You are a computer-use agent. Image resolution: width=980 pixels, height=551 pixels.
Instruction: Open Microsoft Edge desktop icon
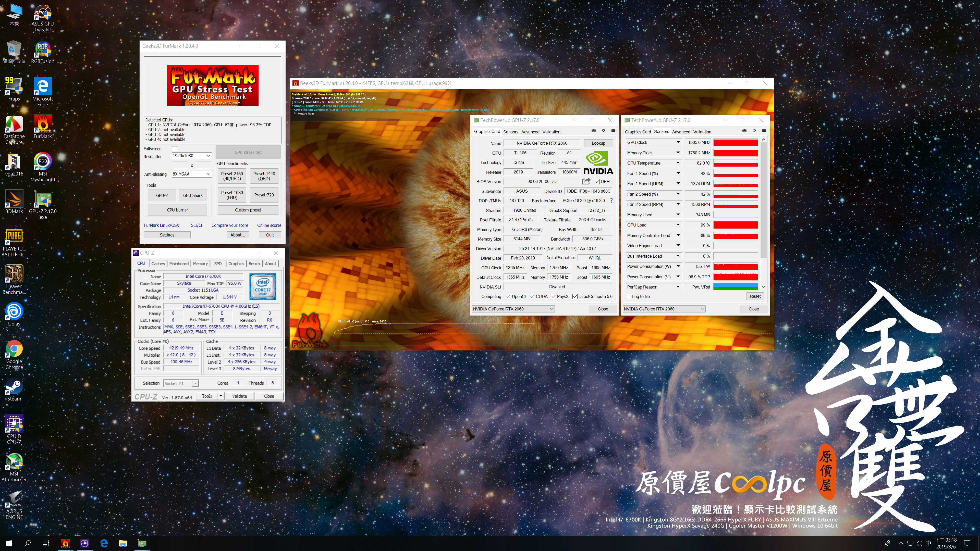click(43, 92)
